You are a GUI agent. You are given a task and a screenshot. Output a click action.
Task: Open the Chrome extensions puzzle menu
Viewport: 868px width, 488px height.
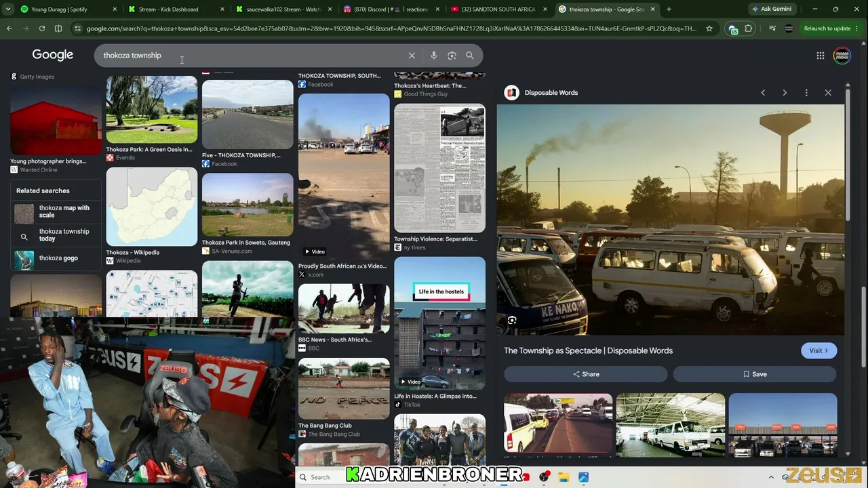[749, 28]
